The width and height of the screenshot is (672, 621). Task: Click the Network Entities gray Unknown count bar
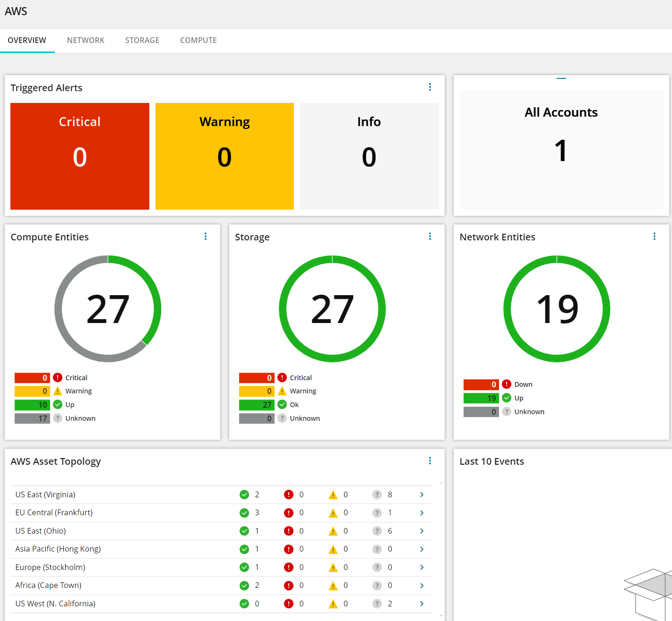pos(481,412)
